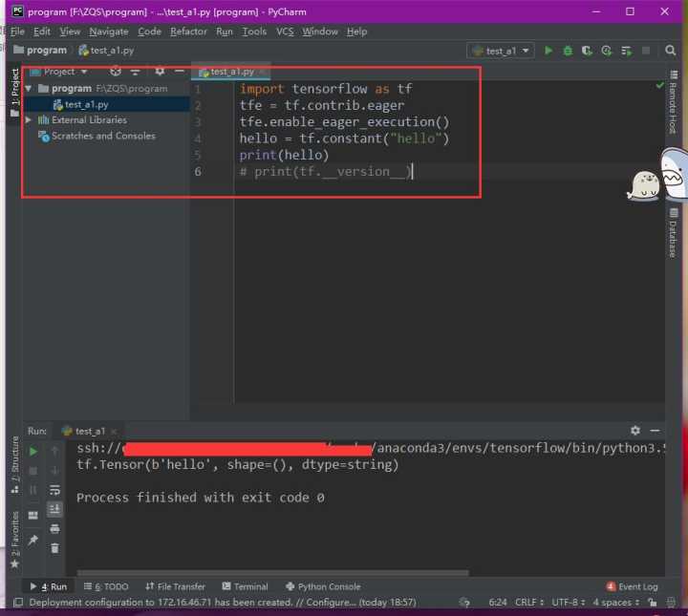Open the Terminal tool window
The image size is (688, 616).
tap(246, 586)
